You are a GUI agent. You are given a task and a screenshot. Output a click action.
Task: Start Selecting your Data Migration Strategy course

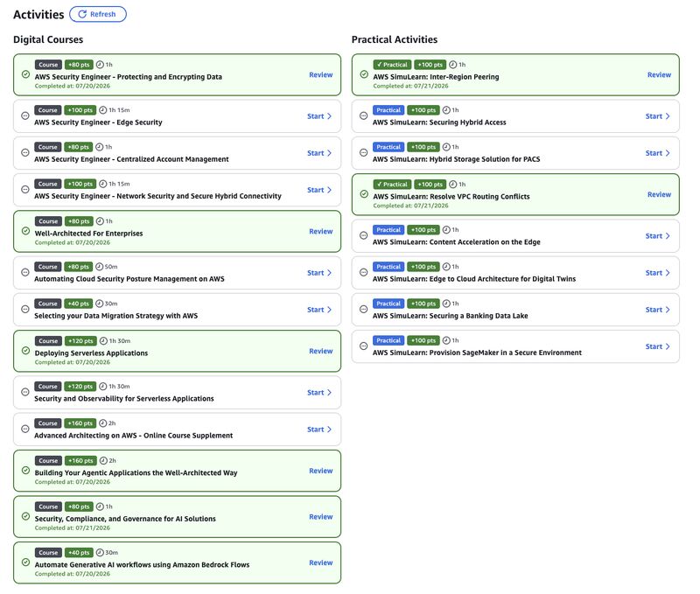(319, 310)
